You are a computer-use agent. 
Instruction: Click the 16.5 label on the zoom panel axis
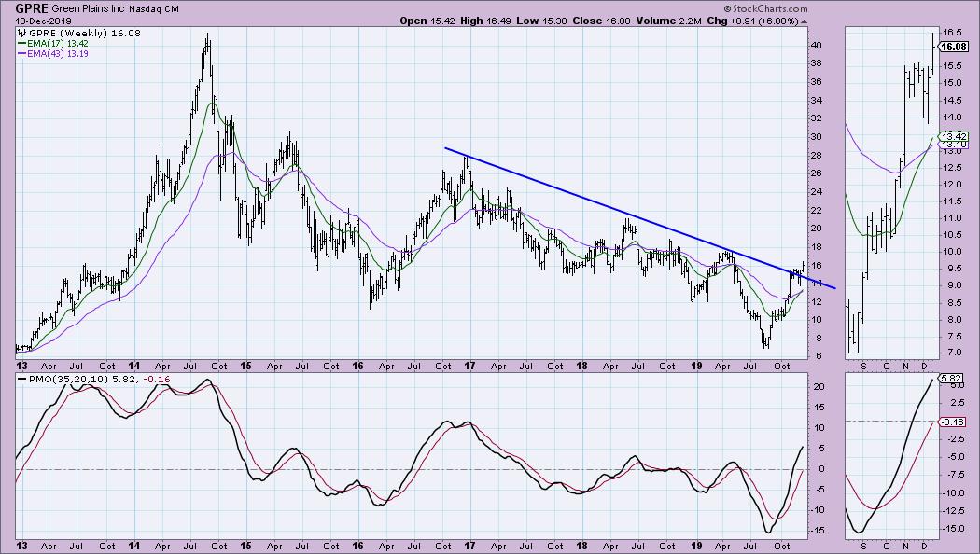953,33
